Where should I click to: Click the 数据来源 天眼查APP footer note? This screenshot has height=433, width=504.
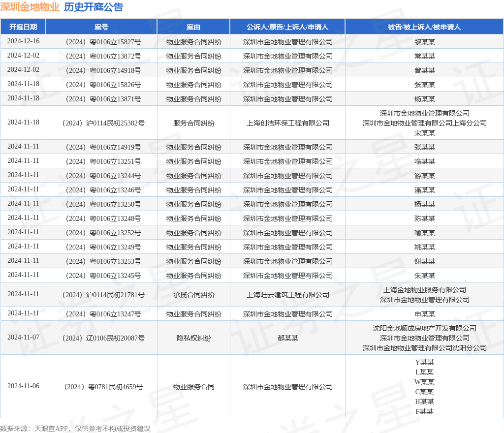coord(75,429)
